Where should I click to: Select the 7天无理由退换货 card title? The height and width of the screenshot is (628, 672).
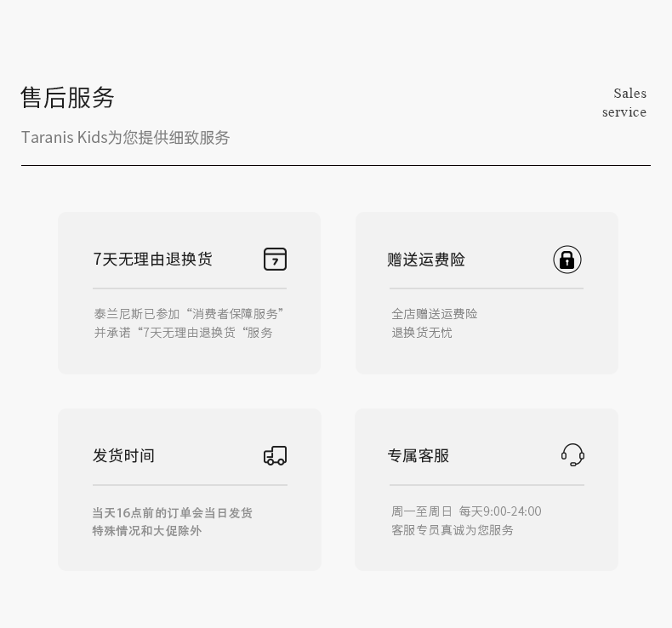pos(152,259)
